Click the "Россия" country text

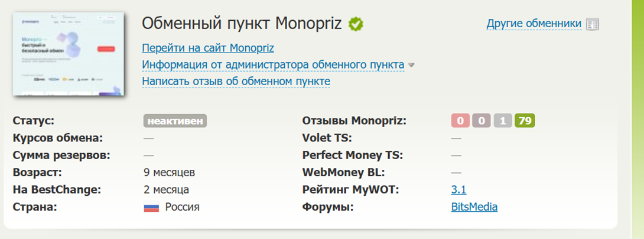point(182,207)
